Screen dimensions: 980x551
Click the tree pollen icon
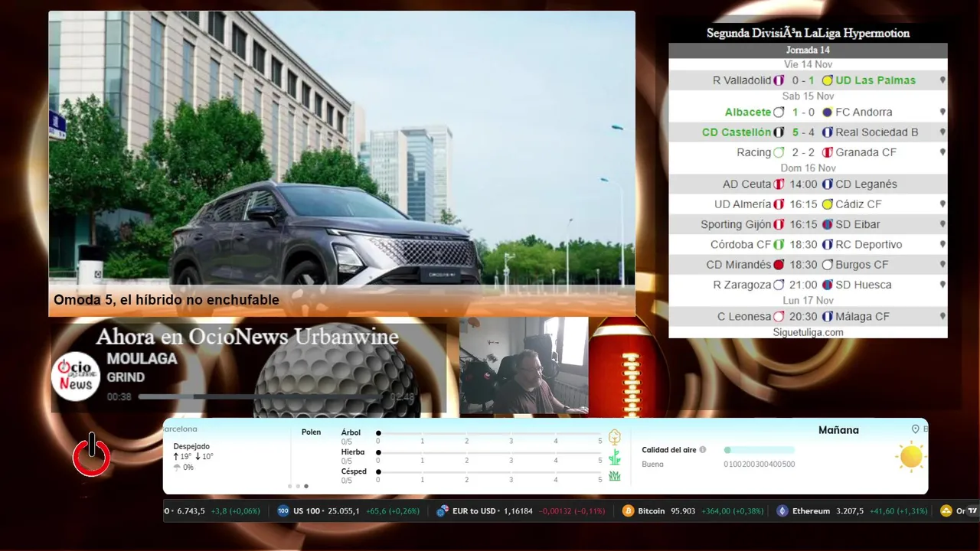click(x=614, y=437)
